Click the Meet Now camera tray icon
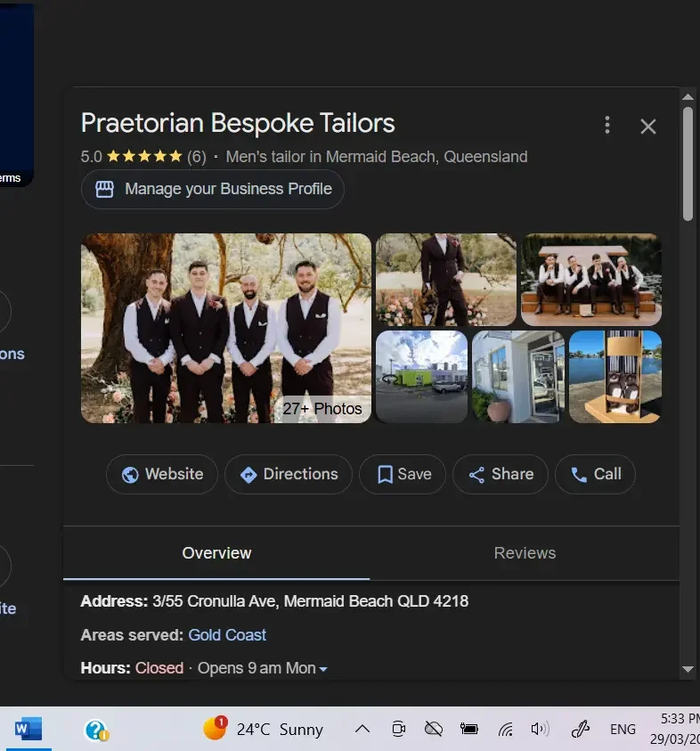This screenshot has height=751, width=700. [398, 729]
